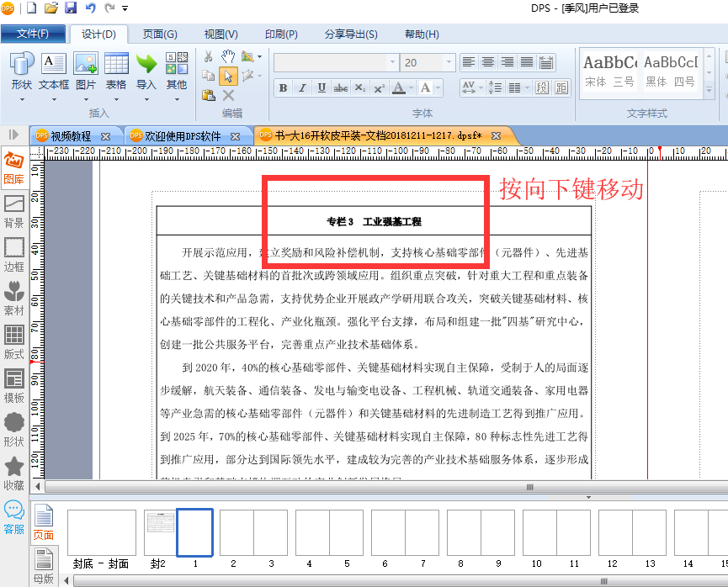Screen dimensions: 728x587
Task: Save the document with the floppy disk icon
Action: [x=71, y=8]
